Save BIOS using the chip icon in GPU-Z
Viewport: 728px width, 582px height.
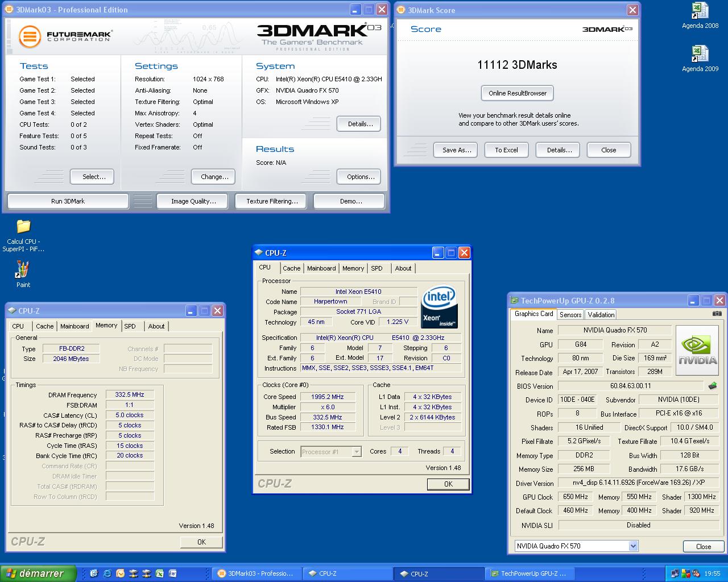(x=712, y=386)
